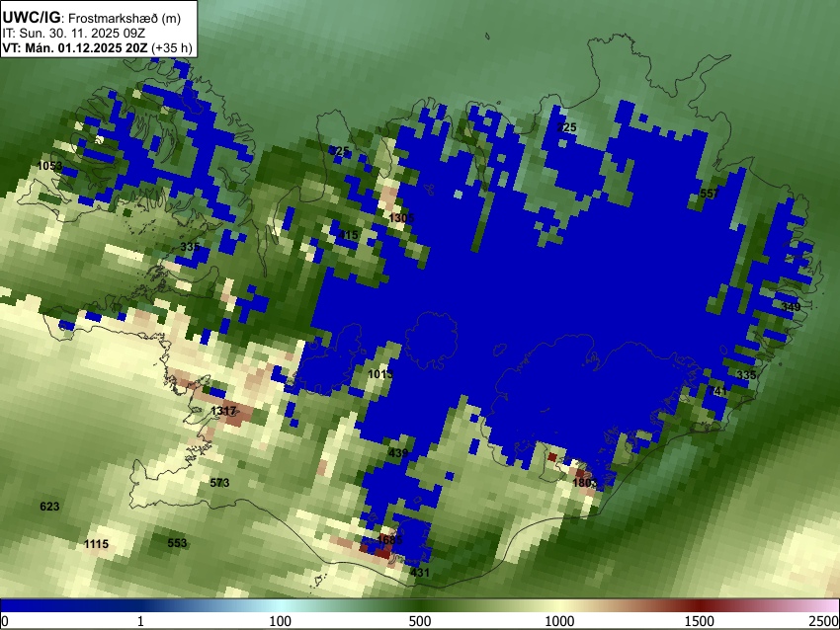Click the map value label 1053

click(x=49, y=166)
